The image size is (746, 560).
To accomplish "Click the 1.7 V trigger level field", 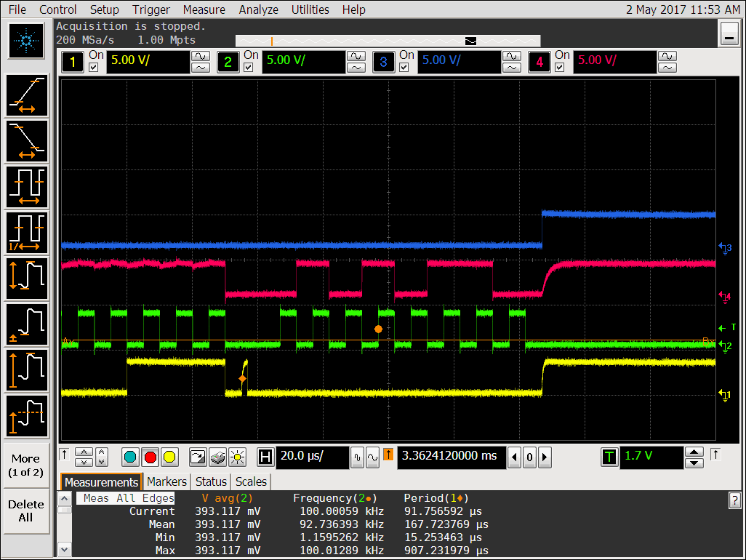I will pos(651,457).
